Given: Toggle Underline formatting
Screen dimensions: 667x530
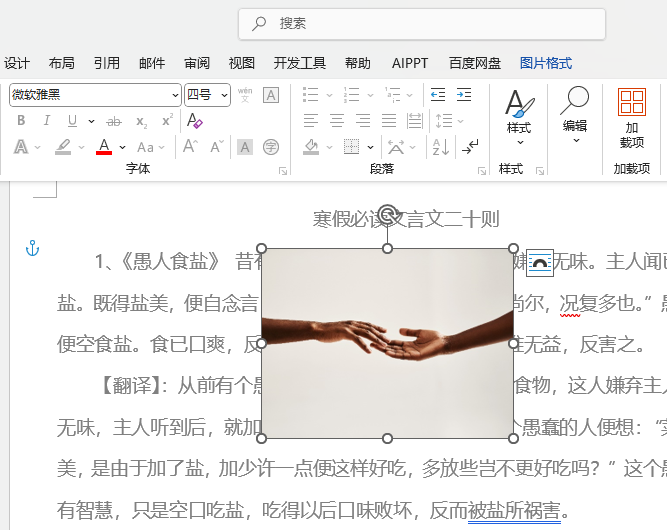Looking at the screenshot, I should [72, 121].
